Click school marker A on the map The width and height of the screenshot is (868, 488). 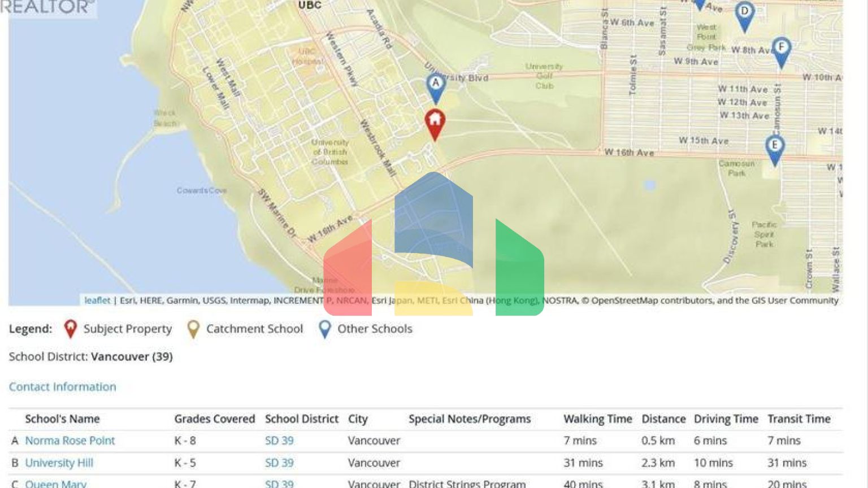point(435,86)
